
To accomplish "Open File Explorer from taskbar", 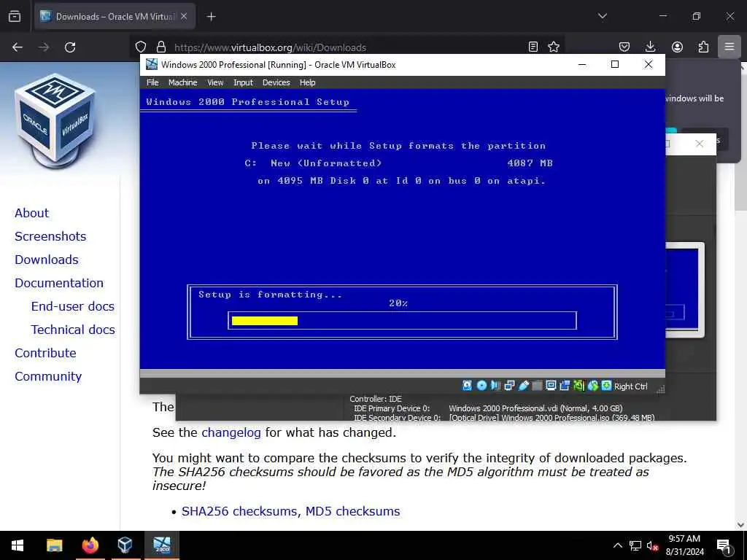I will 54,545.
